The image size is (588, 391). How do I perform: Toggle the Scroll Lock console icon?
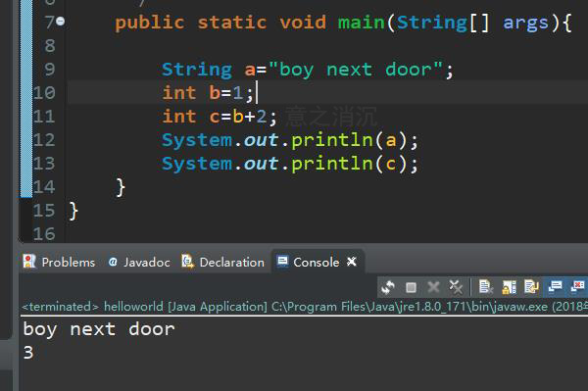pos(509,287)
